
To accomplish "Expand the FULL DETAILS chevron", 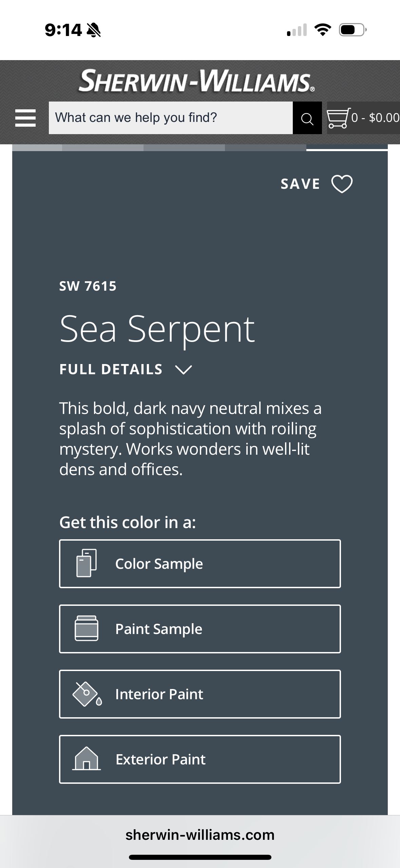I will click(x=183, y=369).
